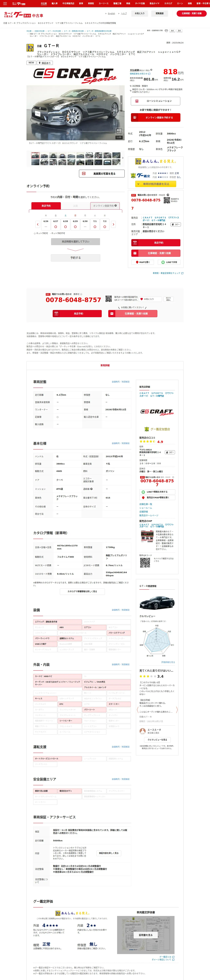This screenshot has height=980, width=210.
Task: Click header 在庫確認・見積り依頼 red button
Action: tap(191, 13)
